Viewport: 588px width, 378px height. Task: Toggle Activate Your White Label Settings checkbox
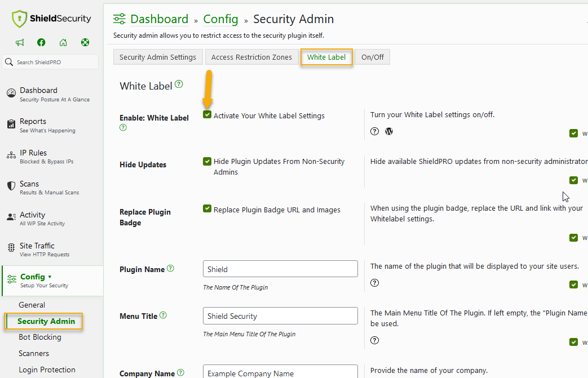coord(207,114)
